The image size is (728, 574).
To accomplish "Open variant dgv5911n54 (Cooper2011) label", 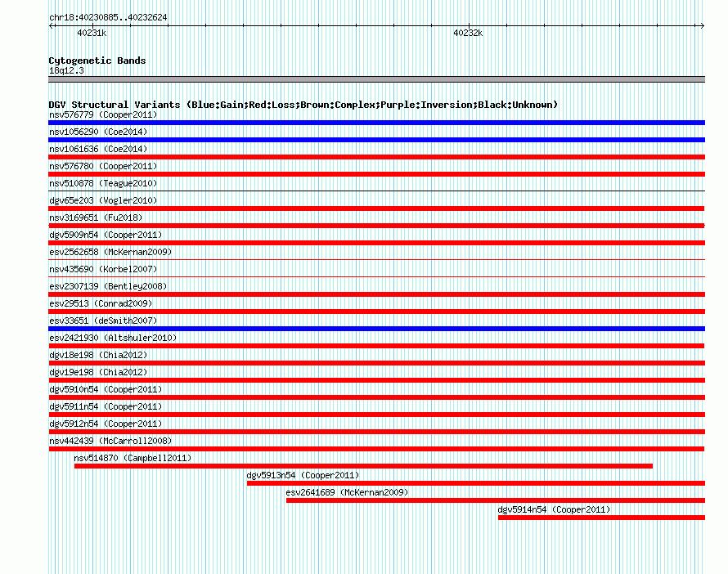I will pyautogui.click(x=106, y=406).
